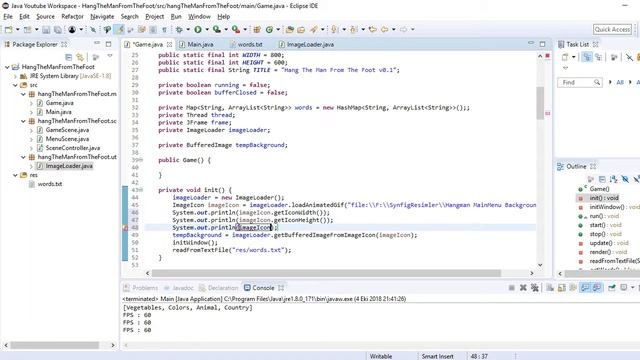The width and height of the screenshot is (640, 360).
Task: Click the New file toolbar icon
Action: (x=8, y=29)
